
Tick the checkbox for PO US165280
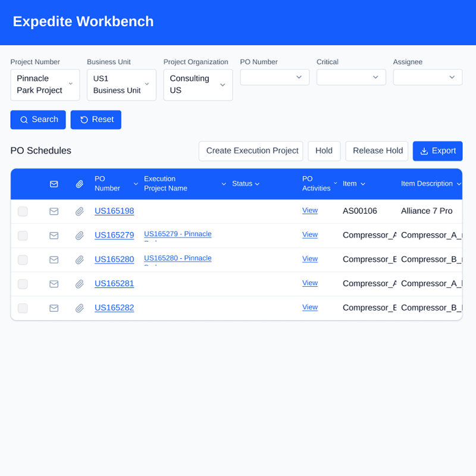click(x=23, y=260)
